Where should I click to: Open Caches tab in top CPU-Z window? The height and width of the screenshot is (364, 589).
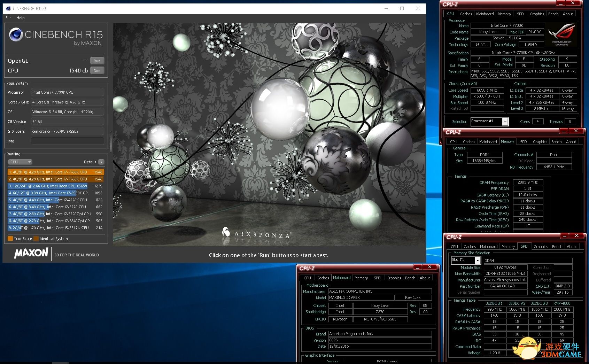point(466,14)
